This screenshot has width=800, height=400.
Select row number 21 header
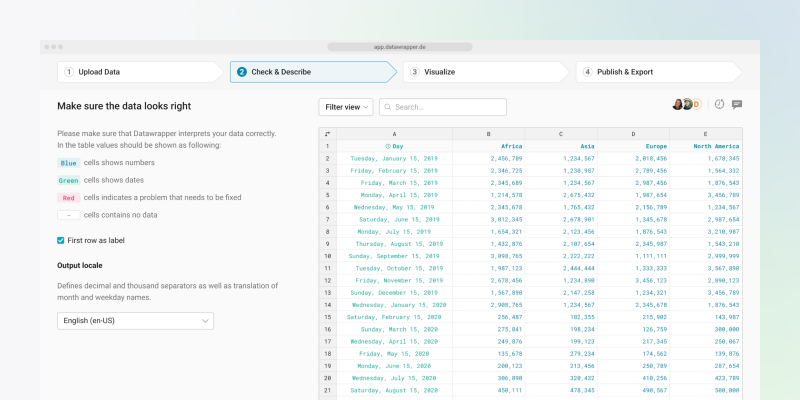pyautogui.click(x=328, y=390)
